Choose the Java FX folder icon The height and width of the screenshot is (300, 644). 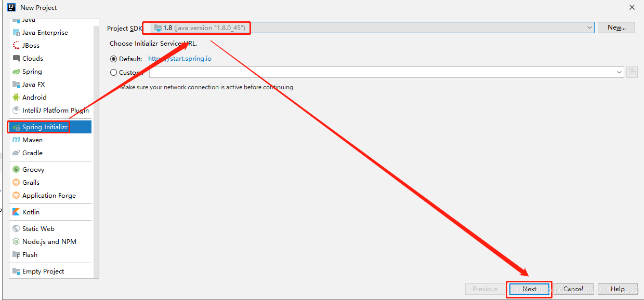click(x=16, y=84)
